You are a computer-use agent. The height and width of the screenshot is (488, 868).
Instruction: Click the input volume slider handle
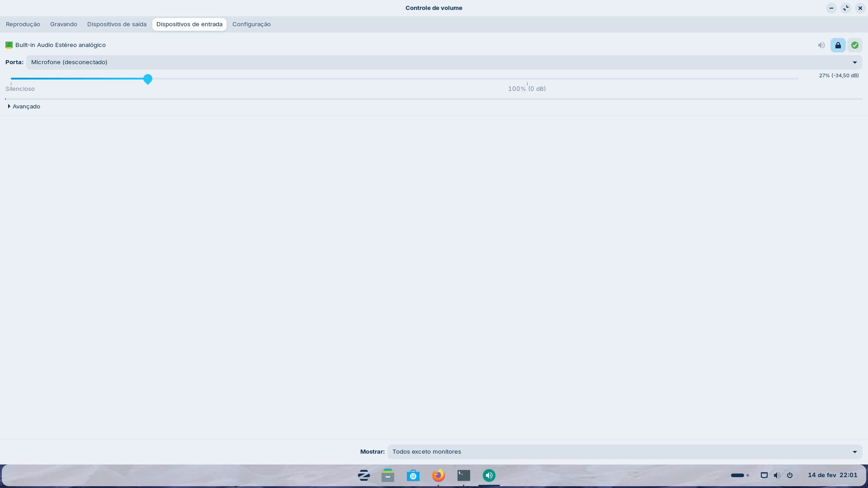point(148,79)
